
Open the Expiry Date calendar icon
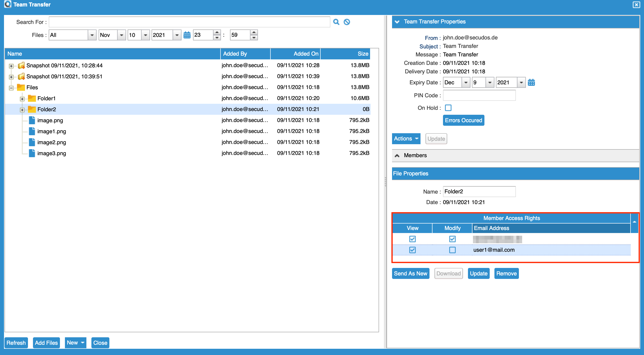click(x=531, y=82)
